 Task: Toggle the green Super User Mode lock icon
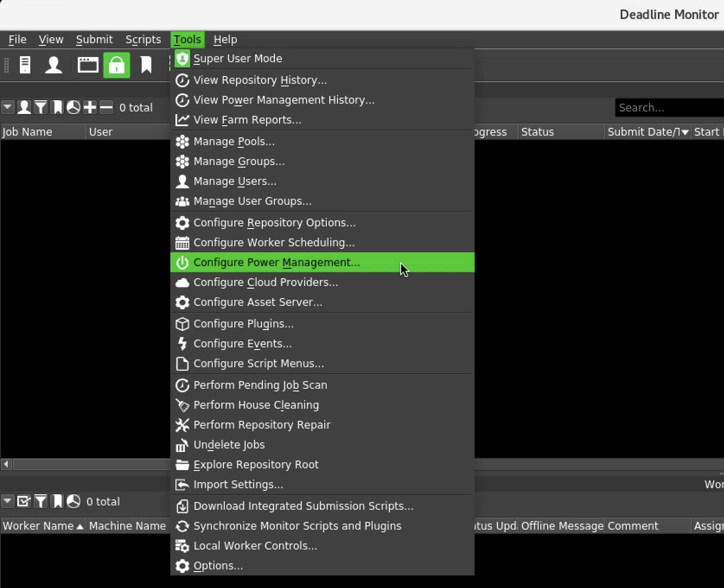pyautogui.click(x=117, y=65)
